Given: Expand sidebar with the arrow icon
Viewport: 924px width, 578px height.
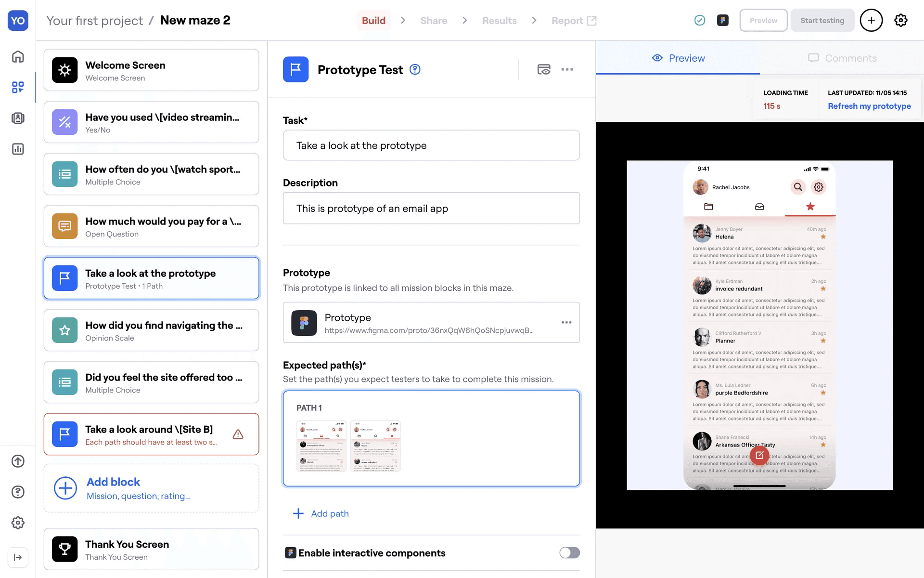Looking at the screenshot, I should click(18, 557).
